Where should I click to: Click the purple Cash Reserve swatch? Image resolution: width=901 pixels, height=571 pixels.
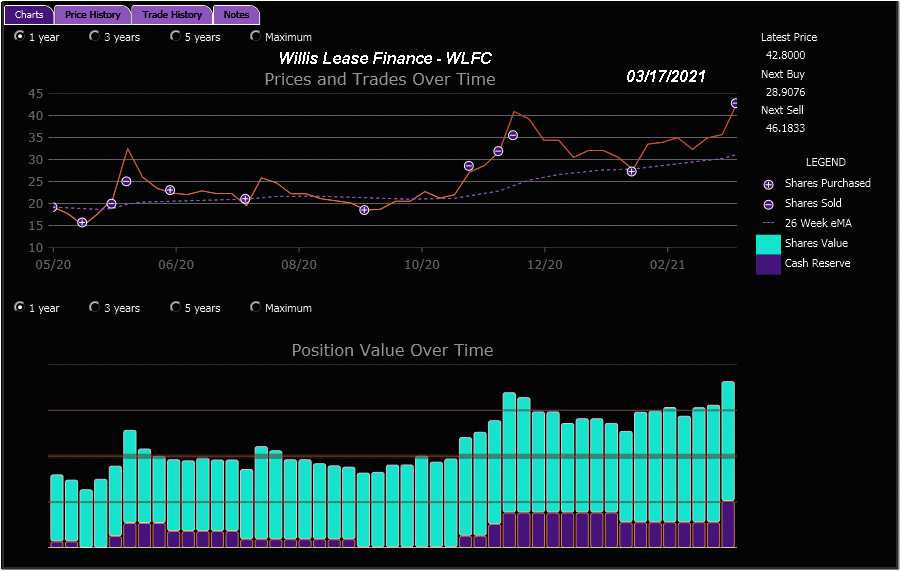[768, 264]
